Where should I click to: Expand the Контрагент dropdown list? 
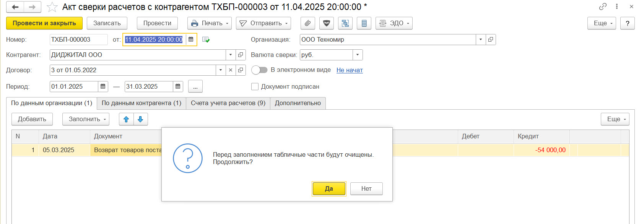[230, 55]
